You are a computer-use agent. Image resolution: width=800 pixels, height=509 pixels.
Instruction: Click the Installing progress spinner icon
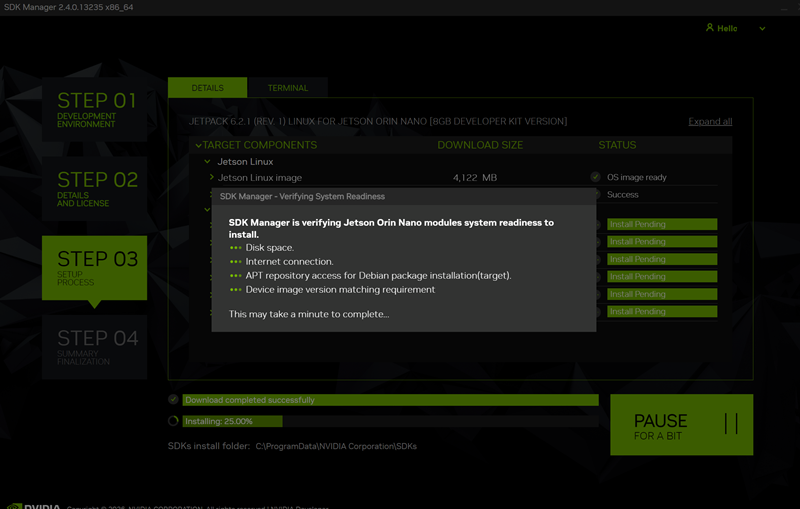point(174,421)
